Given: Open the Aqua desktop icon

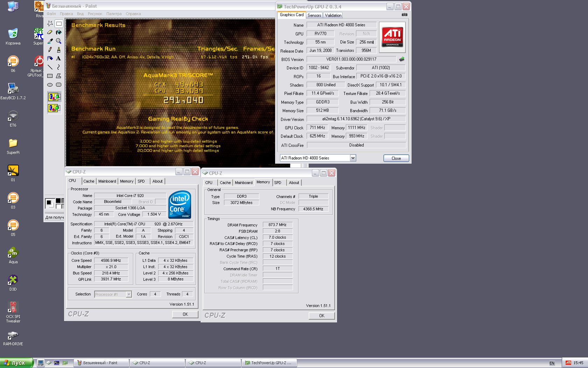Looking at the screenshot, I should [13, 255].
